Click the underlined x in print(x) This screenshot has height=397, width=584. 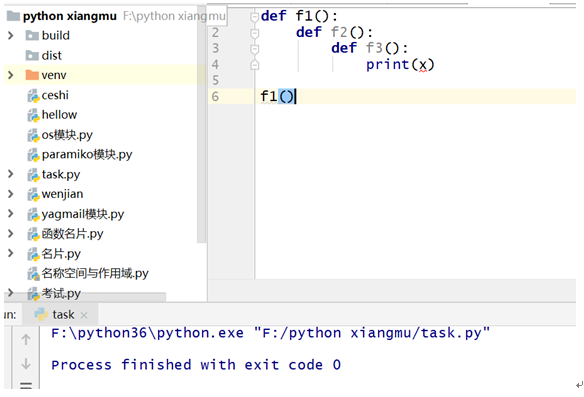pyautogui.click(x=423, y=65)
